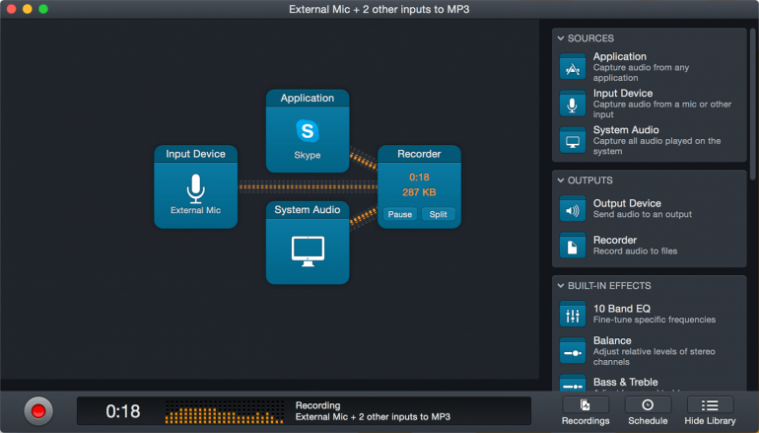Click the orange 287 KB file size

coord(419,192)
